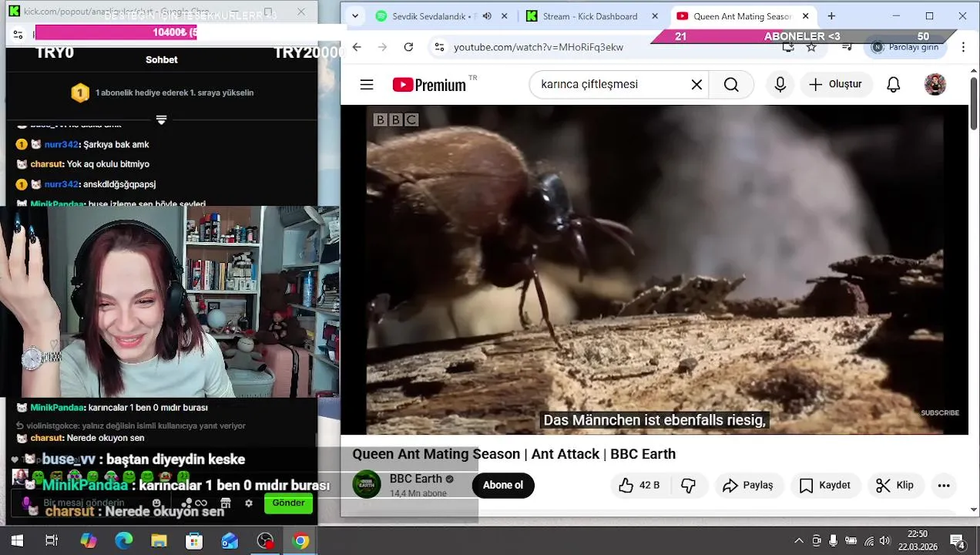Focus the Bir mesaj gönderin field

pos(85,503)
